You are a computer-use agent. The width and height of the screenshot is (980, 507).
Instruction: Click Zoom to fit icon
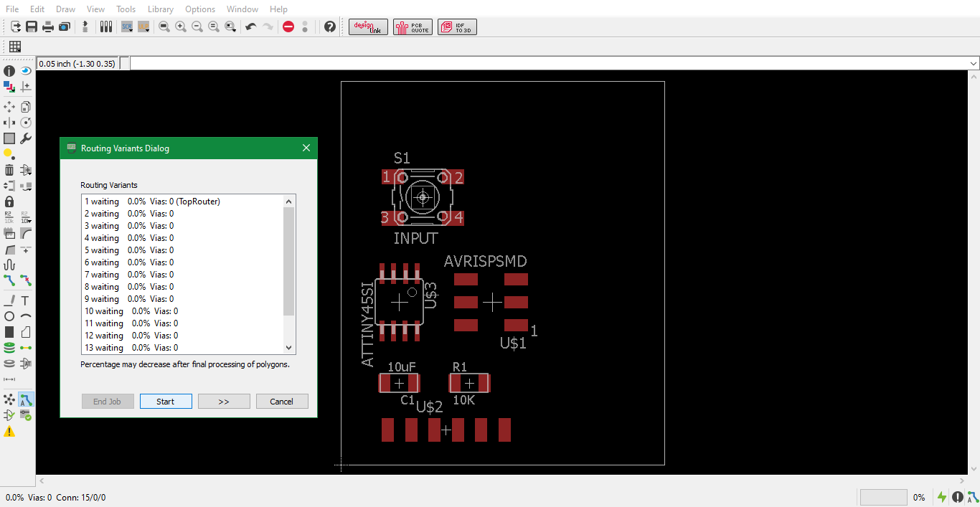(164, 27)
